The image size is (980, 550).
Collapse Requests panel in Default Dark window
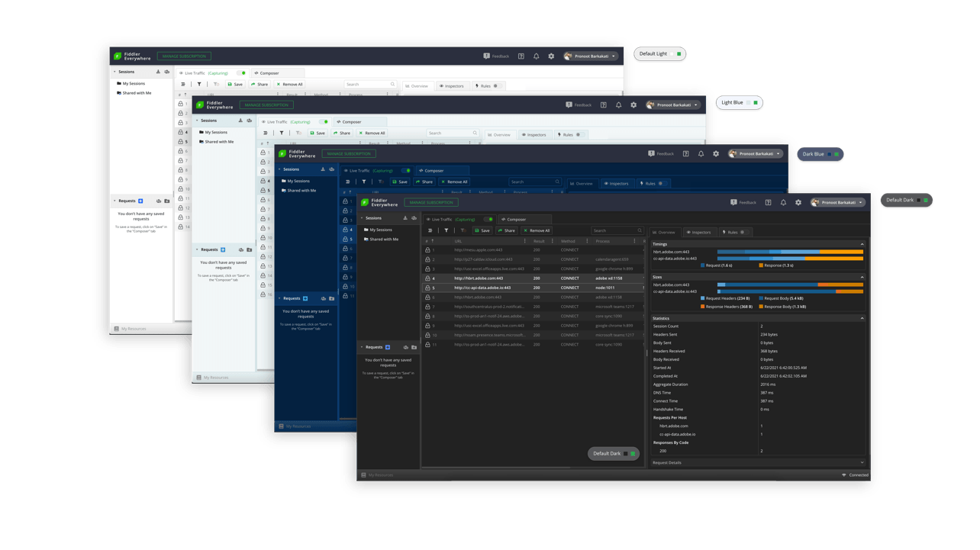coord(363,347)
